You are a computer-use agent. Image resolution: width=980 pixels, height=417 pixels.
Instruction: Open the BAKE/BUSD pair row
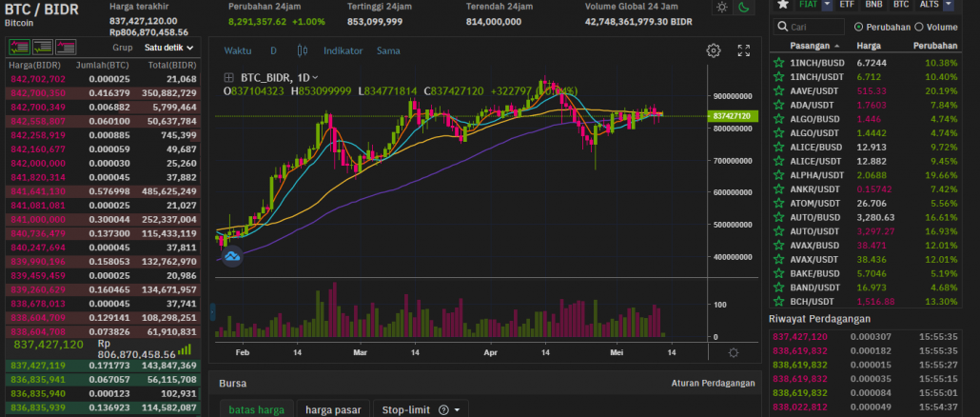865,274
